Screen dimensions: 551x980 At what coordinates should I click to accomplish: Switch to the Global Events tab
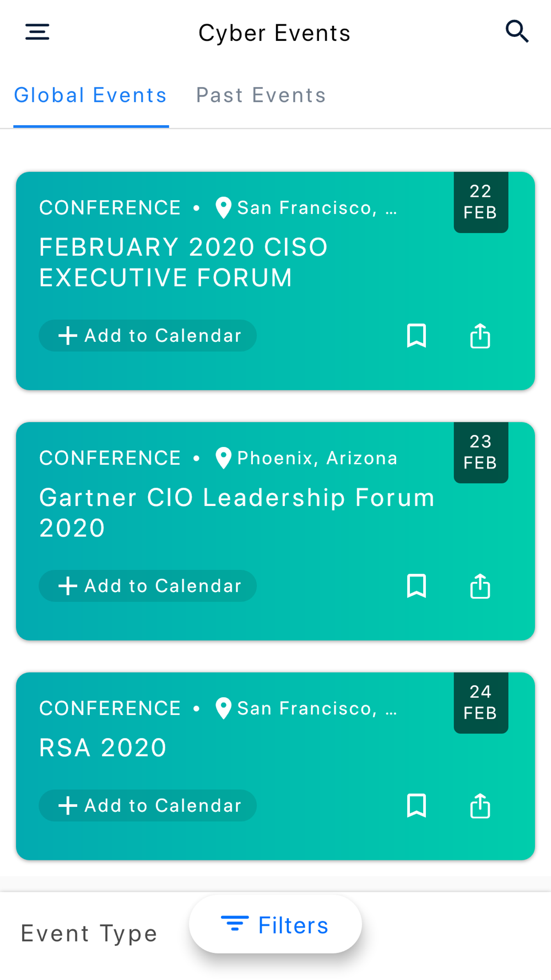pos(90,95)
